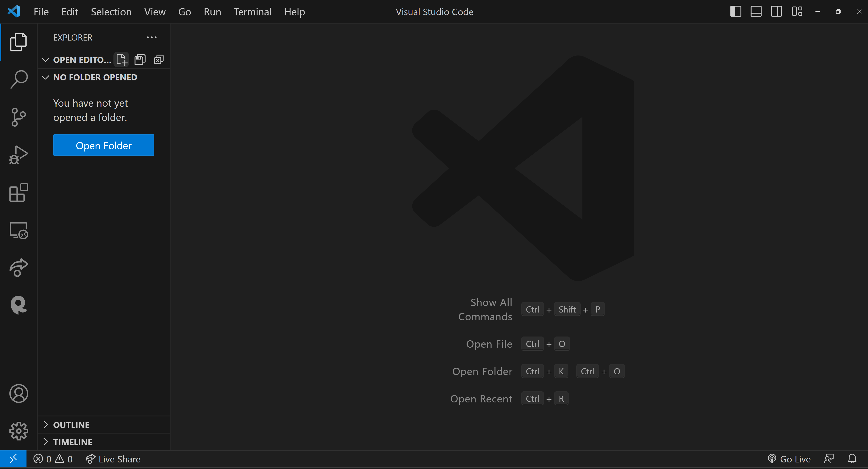
Task: Start Live Share from status bar
Action: pos(113,459)
